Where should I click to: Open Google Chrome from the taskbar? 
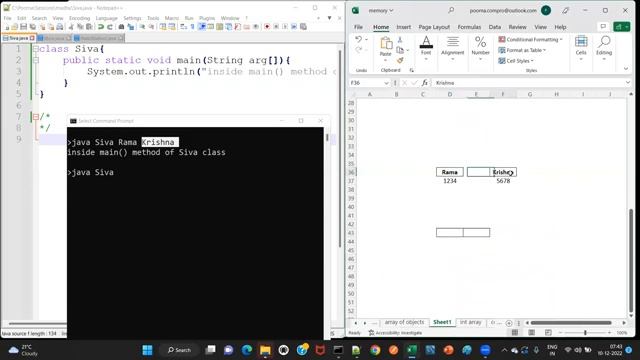point(375,350)
